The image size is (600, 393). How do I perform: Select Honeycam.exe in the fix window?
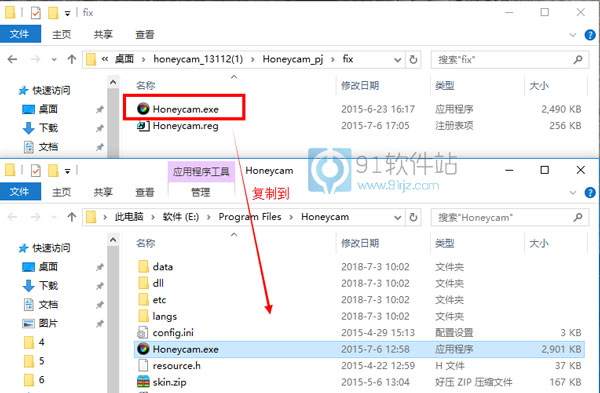(186, 109)
